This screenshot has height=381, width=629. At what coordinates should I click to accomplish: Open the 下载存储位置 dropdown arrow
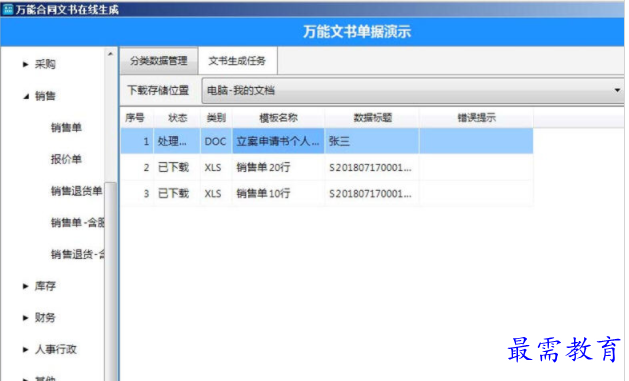point(617,91)
